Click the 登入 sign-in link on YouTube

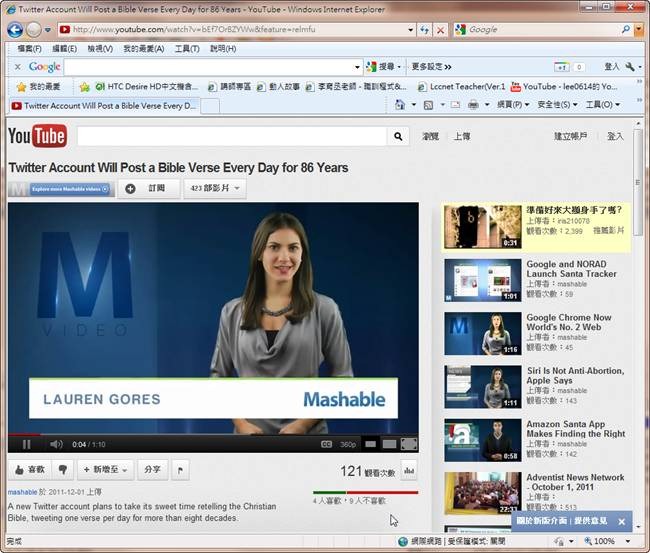coord(615,136)
